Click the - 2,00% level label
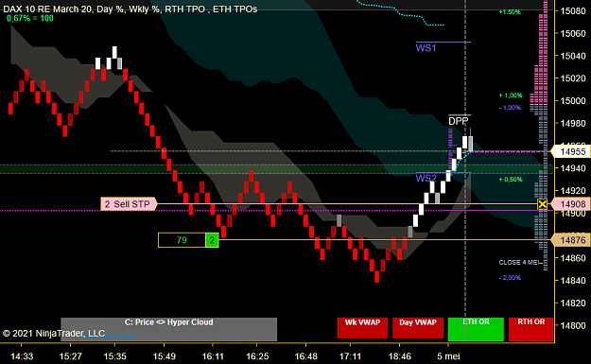The width and height of the screenshot is (591, 364). point(510,278)
